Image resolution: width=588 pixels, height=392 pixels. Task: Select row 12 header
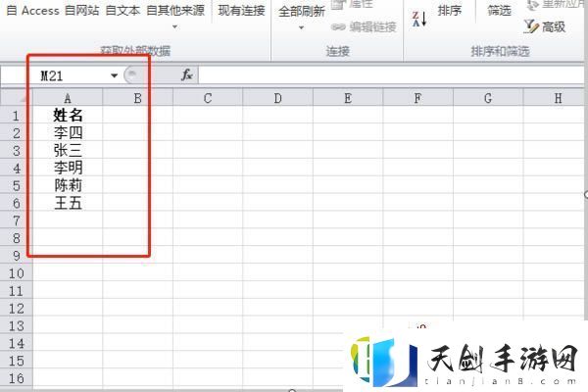pyautogui.click(x=16, y=308)
